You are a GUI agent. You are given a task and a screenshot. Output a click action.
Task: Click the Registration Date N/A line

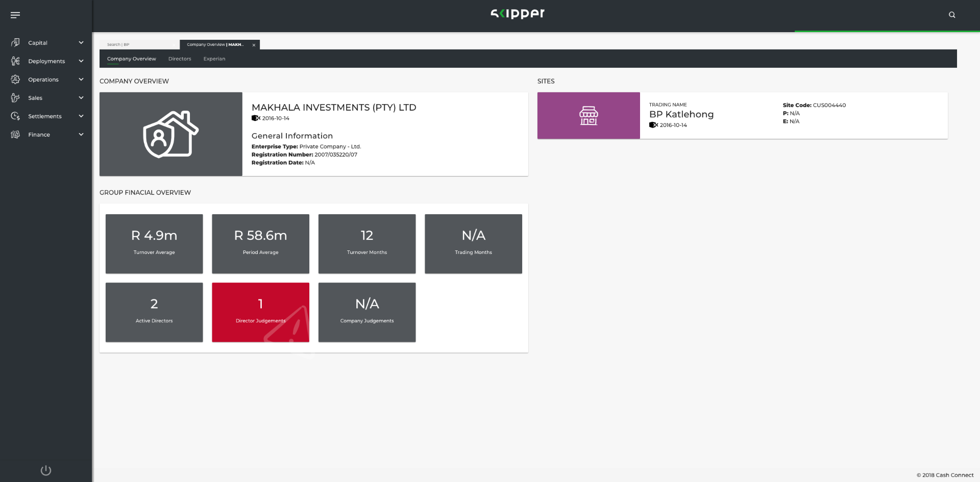283,163
